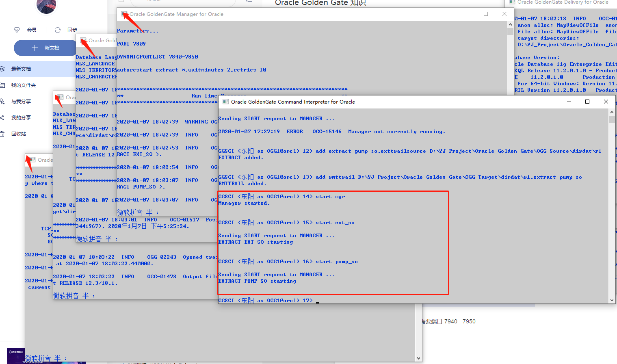617x364 pixels.
Task: Click the 同步 sync arrows icon
Action: tap(58, 30)
